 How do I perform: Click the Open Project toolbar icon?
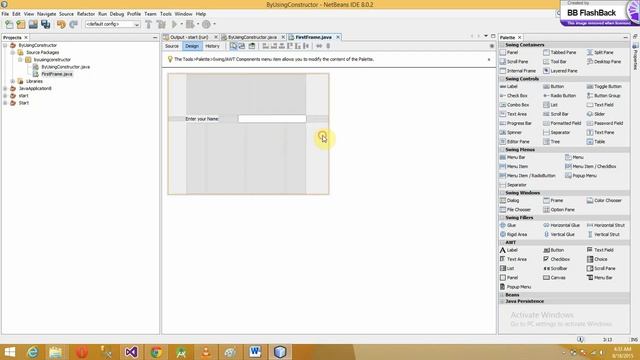33,24
